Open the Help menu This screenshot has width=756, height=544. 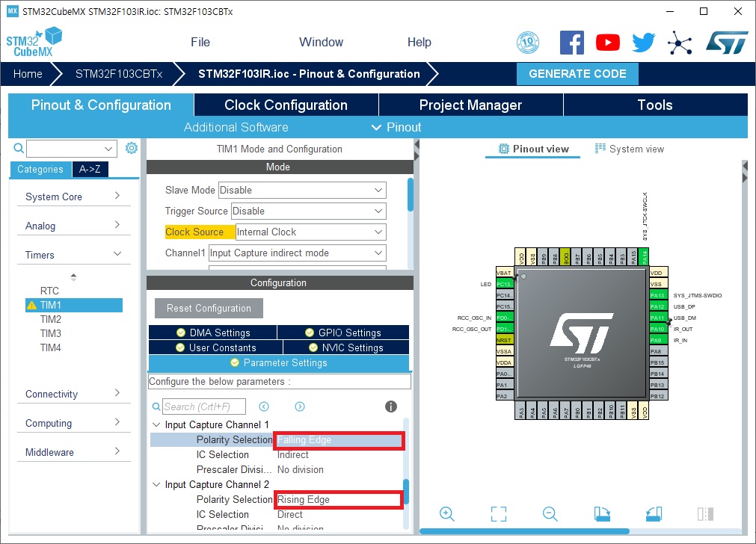(419, 43)
